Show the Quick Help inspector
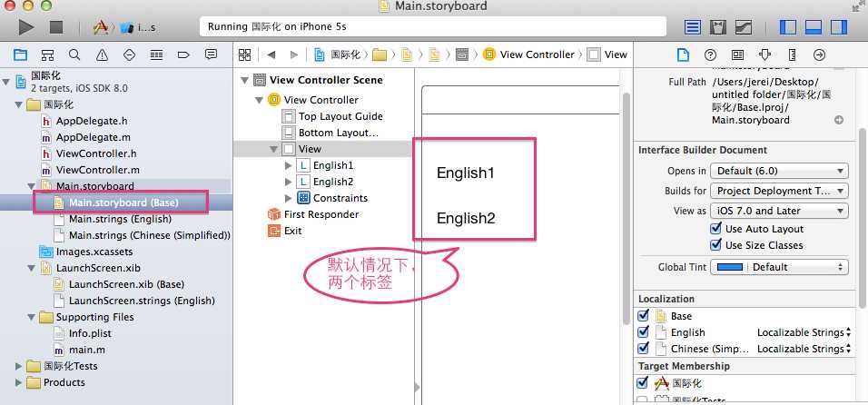Screen dimensions: 868x405 (710, 54)
